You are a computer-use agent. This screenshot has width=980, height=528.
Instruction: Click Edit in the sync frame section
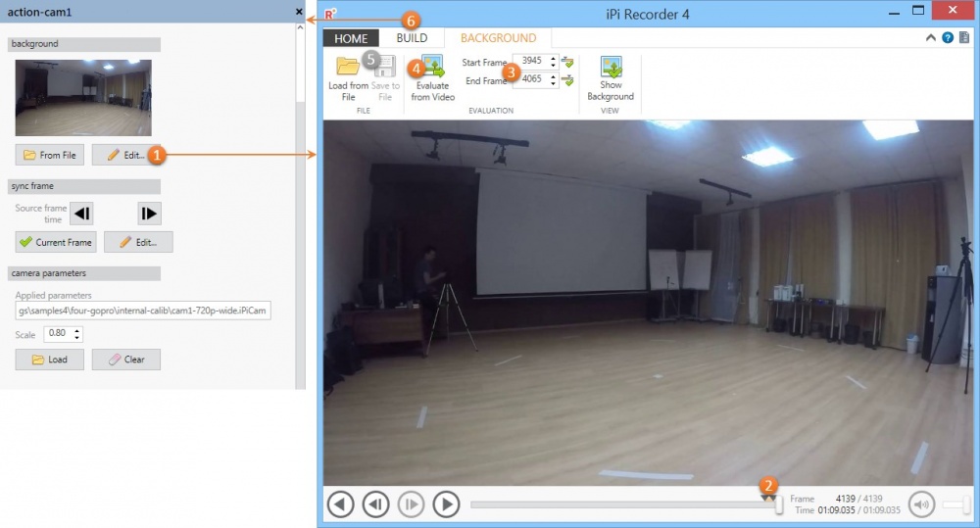point(138,242)
